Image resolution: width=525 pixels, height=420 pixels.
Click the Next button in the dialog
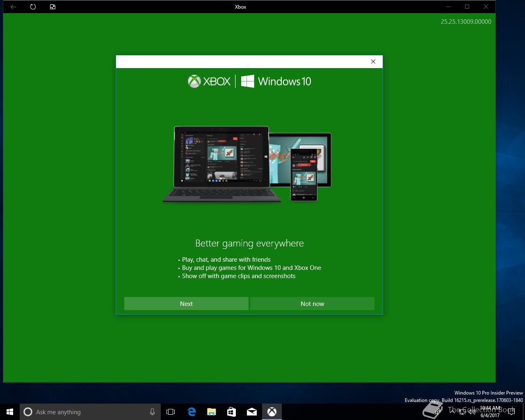click(x=186, y=304)
